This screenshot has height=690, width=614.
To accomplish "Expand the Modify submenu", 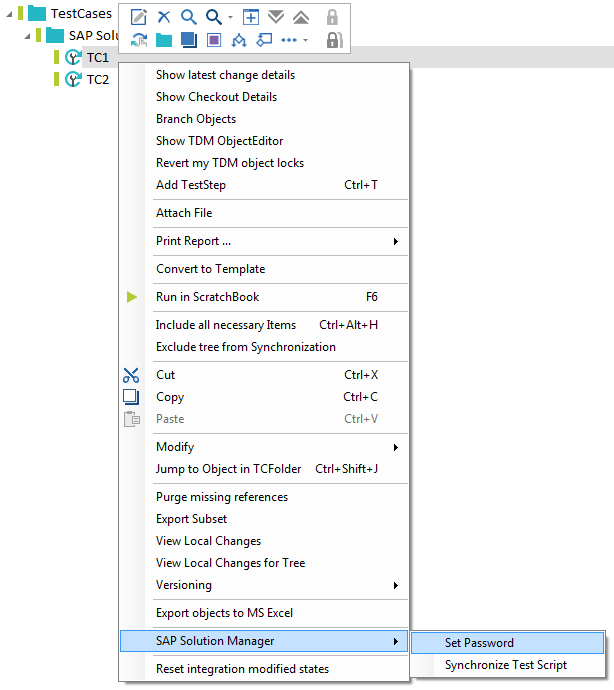I will pos(264,447).
